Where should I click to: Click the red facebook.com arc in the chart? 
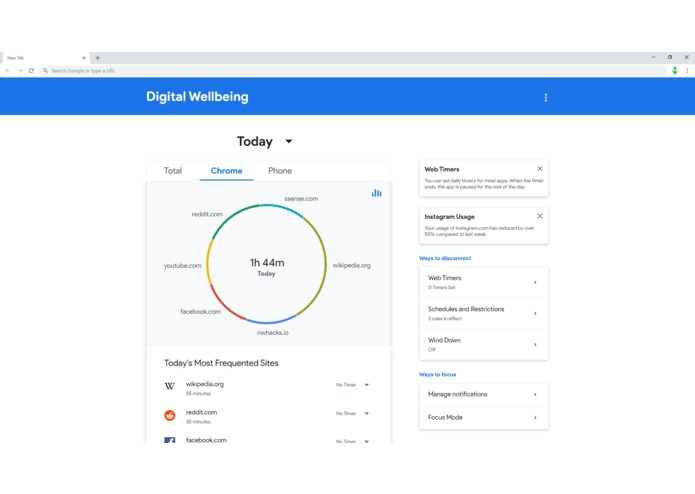(x=224, y=303)
